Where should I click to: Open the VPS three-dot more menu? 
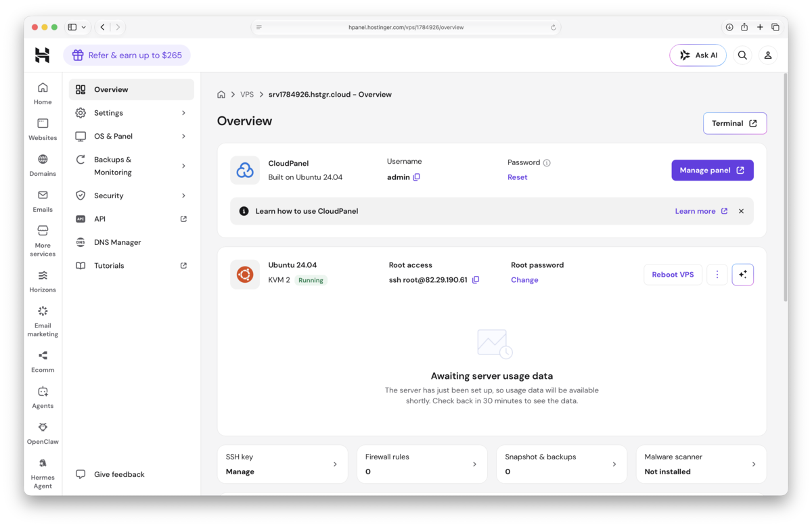pyautogui.click(x=717, y=275)
